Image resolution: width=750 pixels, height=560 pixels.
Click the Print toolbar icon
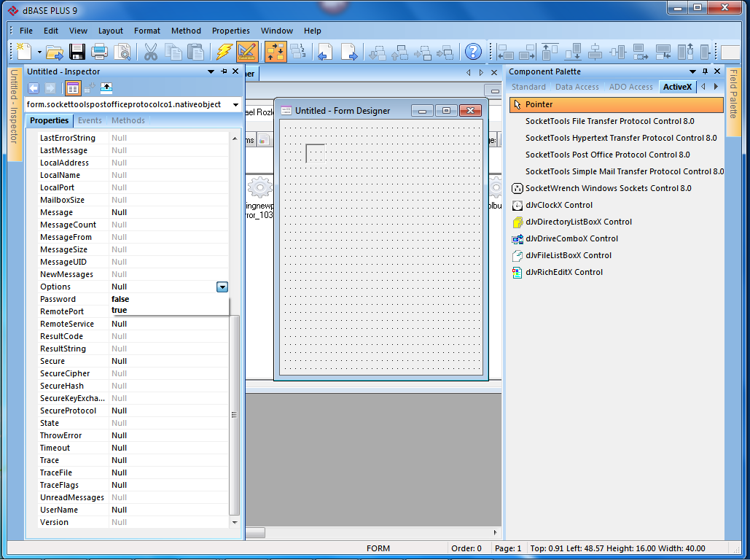click(x=99, y=52)
